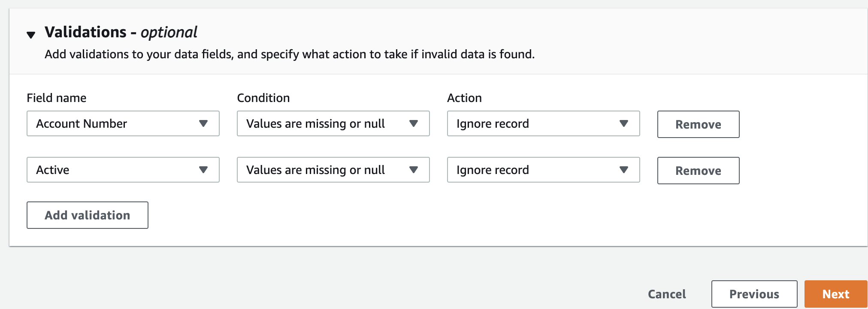Click arrow icon of first row's Action dropdown

point(624,123)
